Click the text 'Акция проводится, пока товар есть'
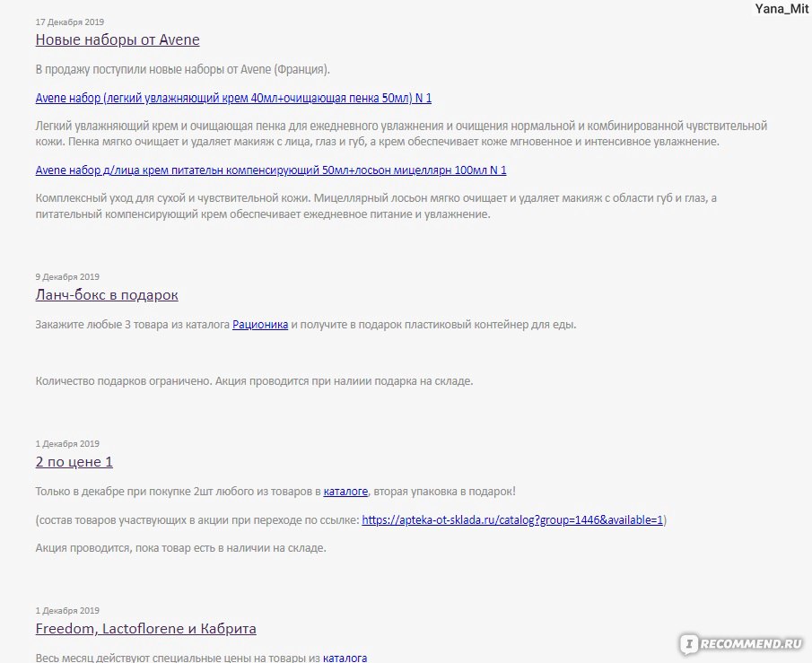812x663 pixels. (180, 547)
